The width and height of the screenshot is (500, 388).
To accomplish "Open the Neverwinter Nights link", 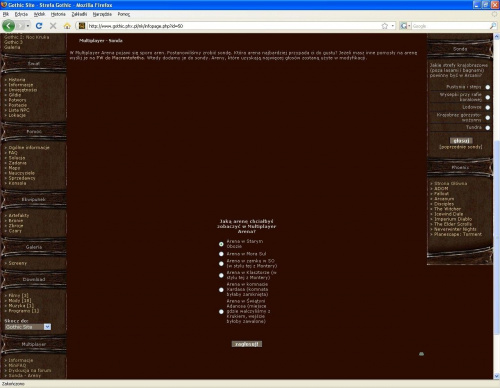I will [455, 229].
